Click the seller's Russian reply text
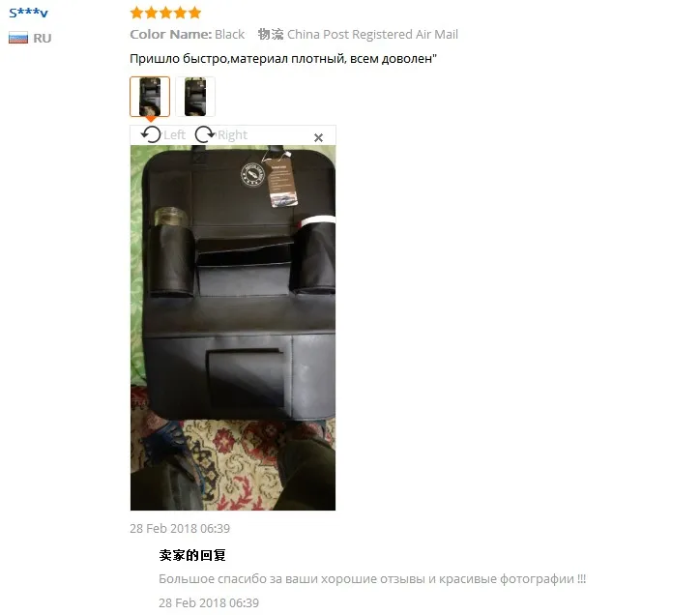Image resolution: width=700 pixels, height=615 pixels. click(x=372, y=579)
